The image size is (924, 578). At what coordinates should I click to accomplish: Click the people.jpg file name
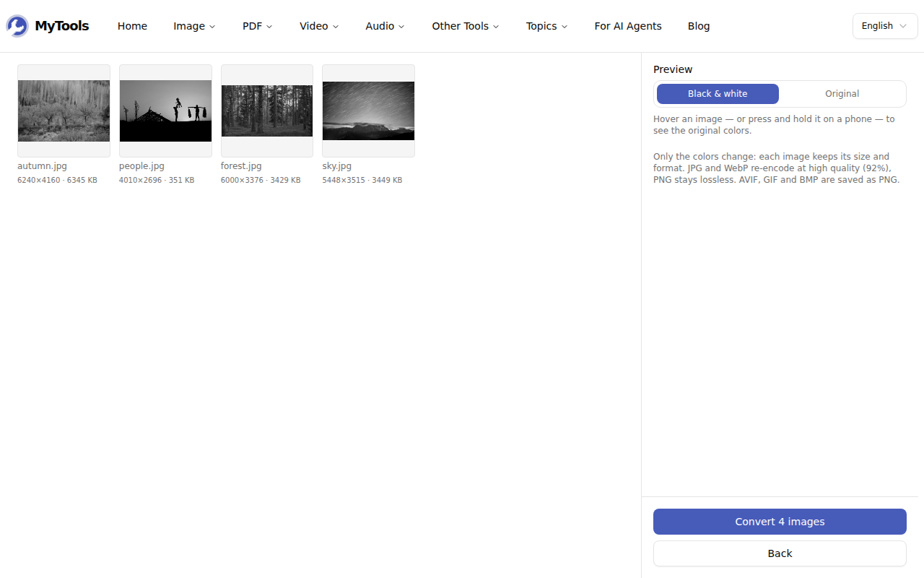141,166
